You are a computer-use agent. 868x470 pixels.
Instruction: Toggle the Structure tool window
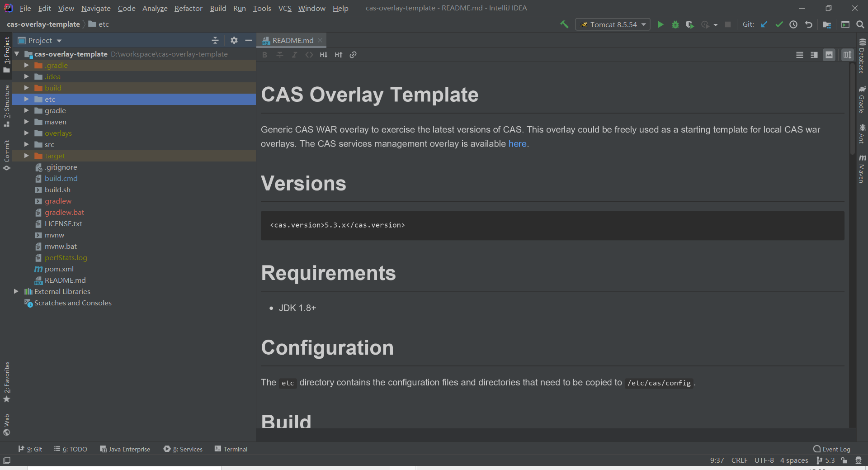(7, 106)
